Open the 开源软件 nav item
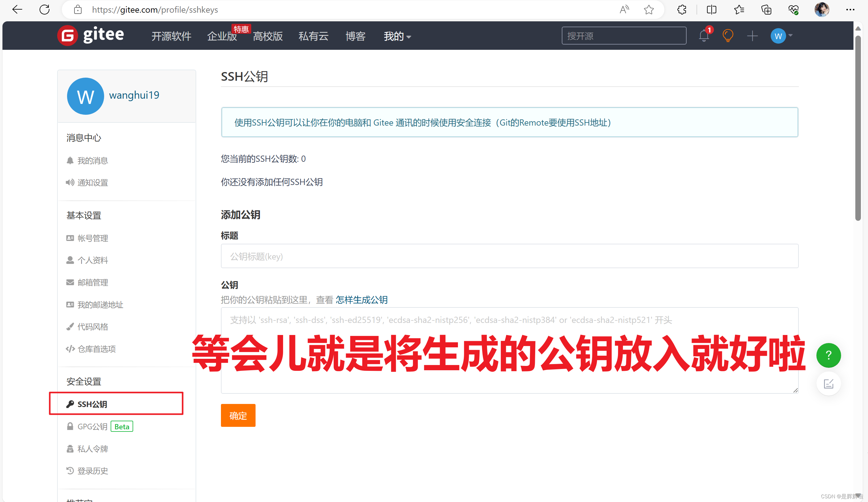The image size is (868, 502). (x=171, y=36)
